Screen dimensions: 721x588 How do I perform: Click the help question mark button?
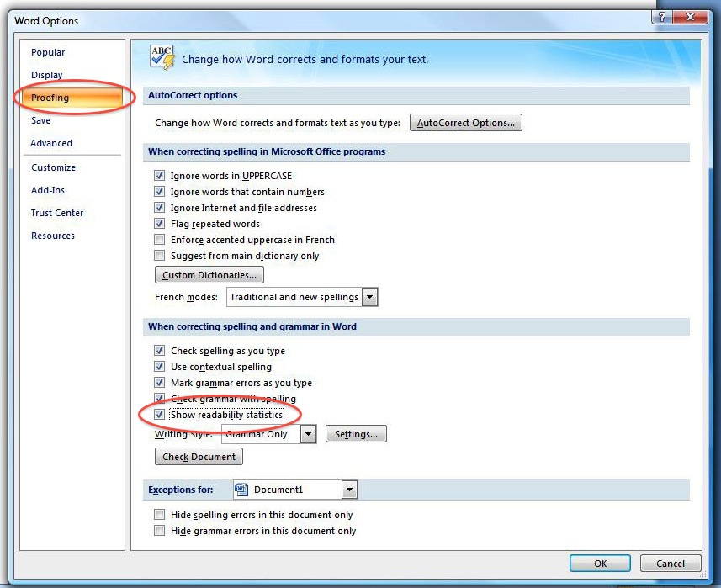tap(661, 17)
